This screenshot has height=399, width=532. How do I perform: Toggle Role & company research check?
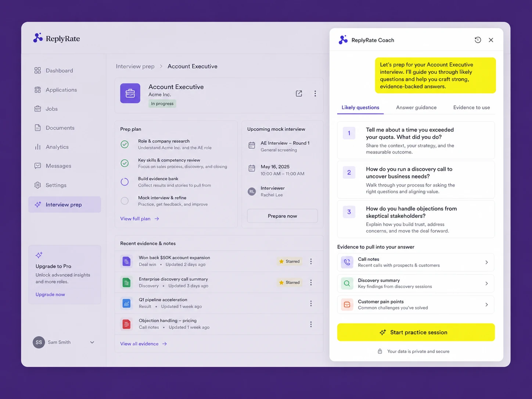[125, 144]
